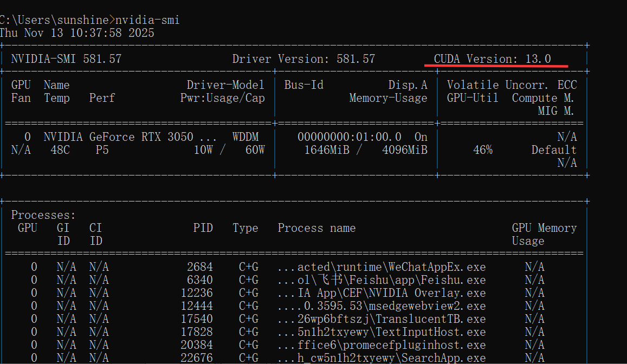Click the Pwr:Usage/Cap column header
This screenshot has height=364, width=627.
tap(222, 98)
